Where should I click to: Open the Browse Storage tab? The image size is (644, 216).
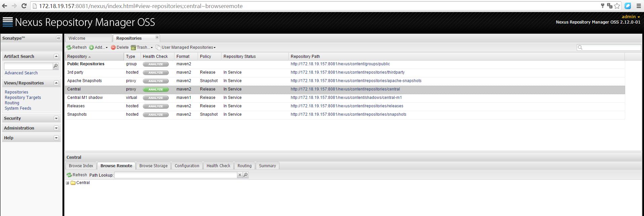(153, 166)
